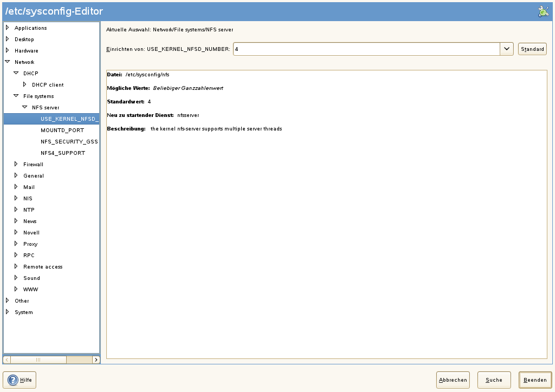This screenshot has width=555, height=392.
Task: Collapse the NFS server node
Action: click(x=24, y=107)
